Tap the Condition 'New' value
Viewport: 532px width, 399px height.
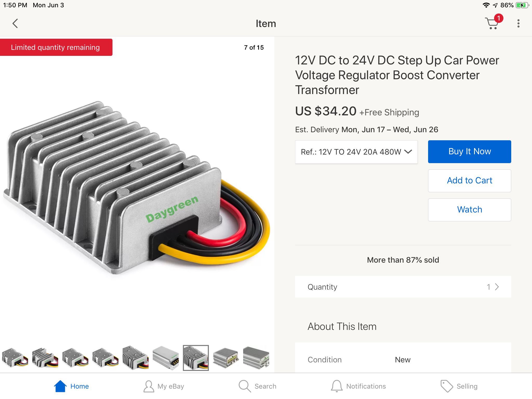[x=403, y=360]
